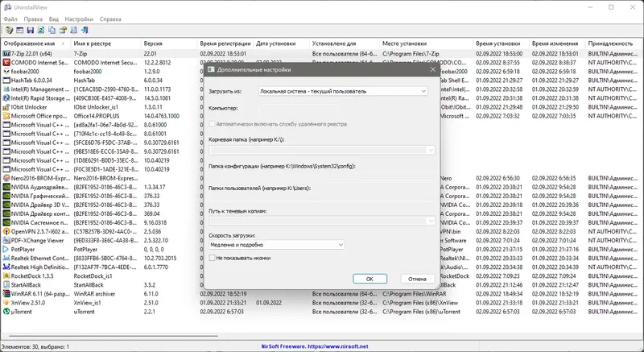
Task: Refresh the list using the toolbar icon
Action: click(x=41, y=30)
